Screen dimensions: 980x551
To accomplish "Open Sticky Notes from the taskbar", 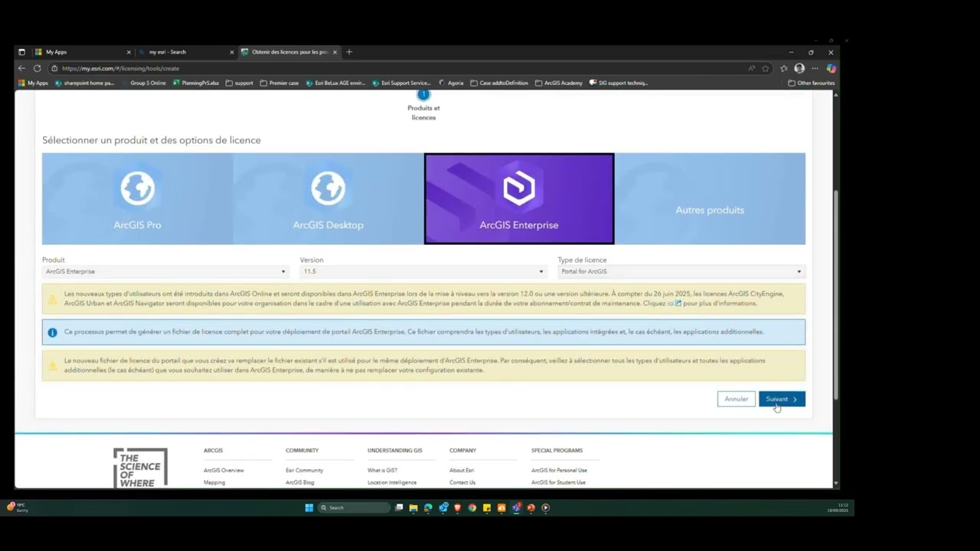I will tap(487, 507).
